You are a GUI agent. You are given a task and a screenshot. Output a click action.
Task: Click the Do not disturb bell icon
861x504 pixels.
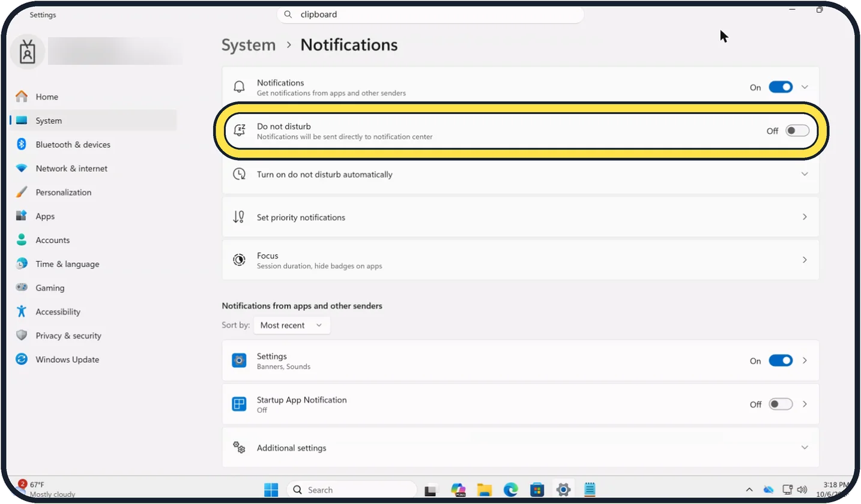tap(239, 131)
